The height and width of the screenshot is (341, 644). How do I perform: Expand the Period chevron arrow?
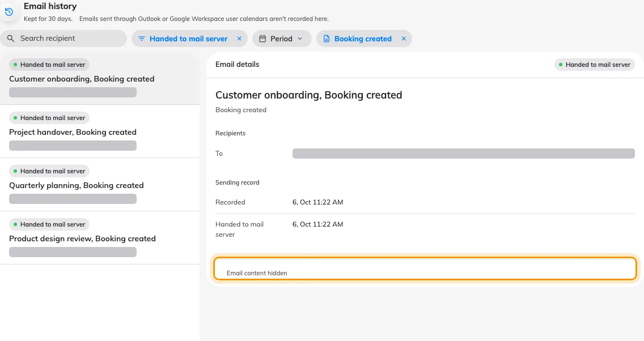(x=300, y=39)
